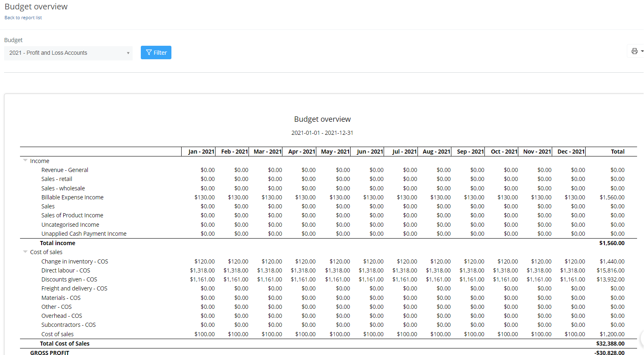Click the Jul - 2021 column header
The width and height of the screenshot is (644, 355).
pos(401,152)
